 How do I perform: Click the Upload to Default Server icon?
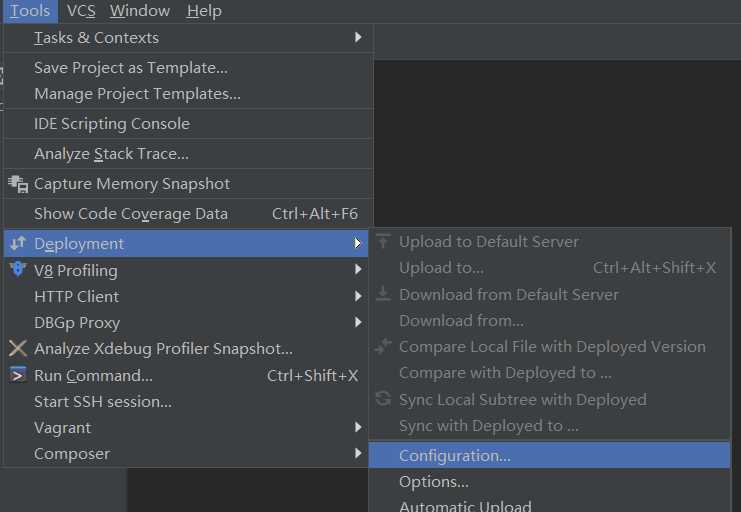[383, 241]
